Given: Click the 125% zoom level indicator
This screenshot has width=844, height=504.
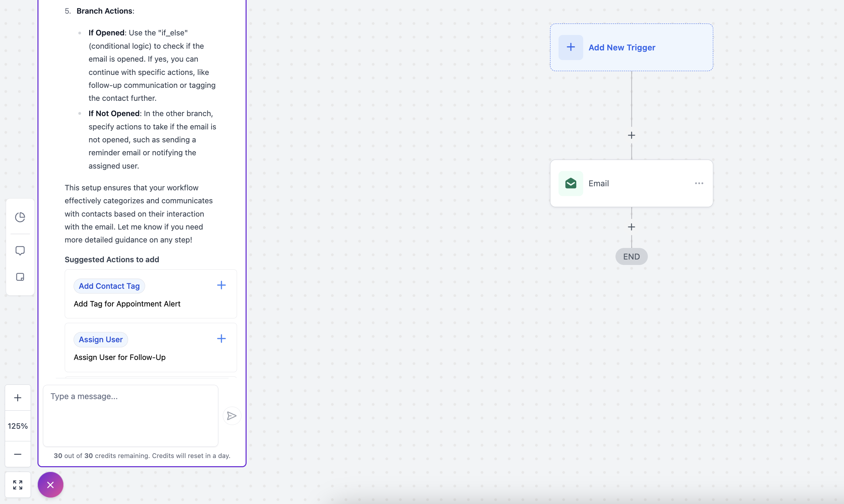Looking at the screenshot, I should (18, 426).
